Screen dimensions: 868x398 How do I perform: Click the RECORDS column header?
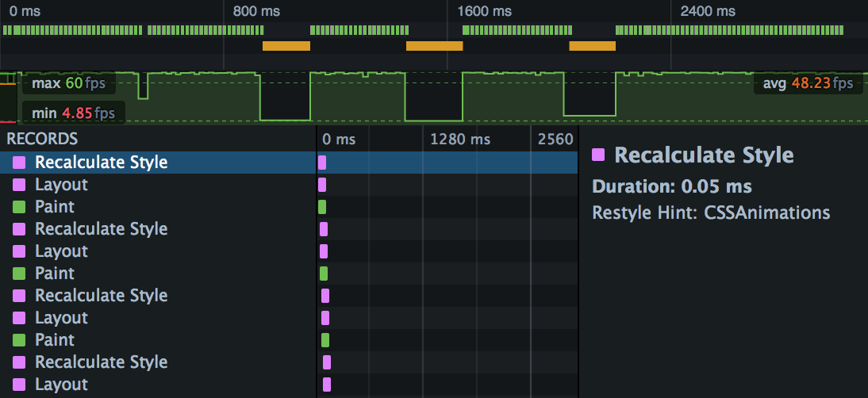42,140
